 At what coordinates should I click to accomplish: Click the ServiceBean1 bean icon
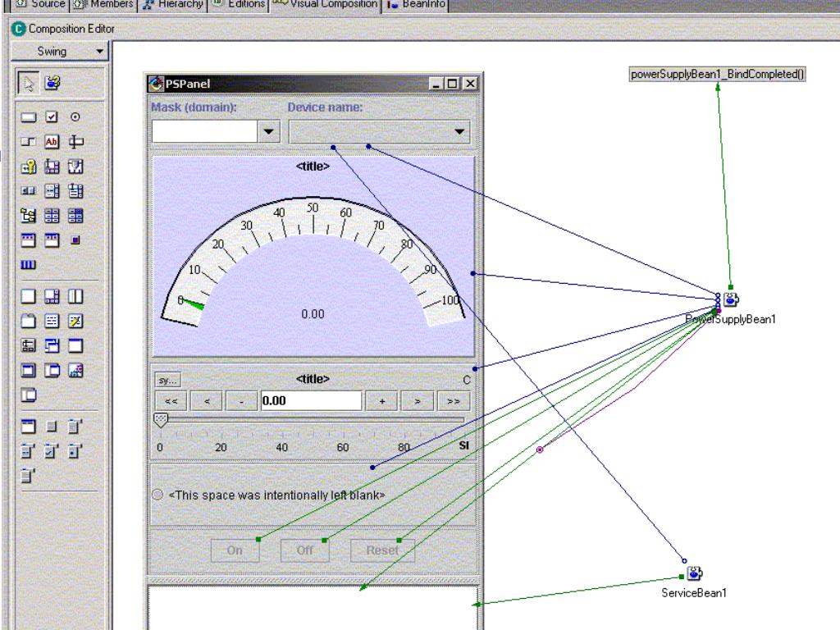(x=694, y=573)
